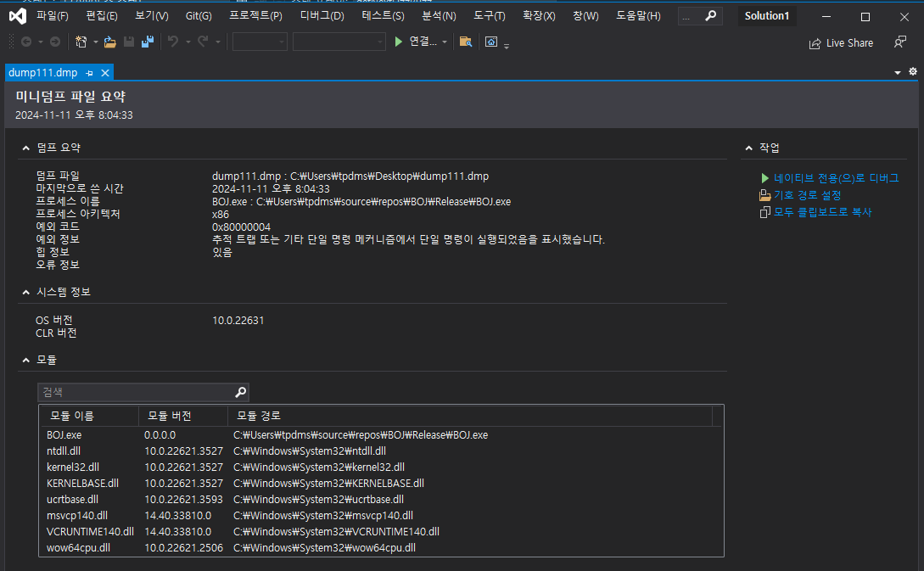Open the solution platforms combo box
The width and height of the screenshot is (924, 571).
(339, 42)
